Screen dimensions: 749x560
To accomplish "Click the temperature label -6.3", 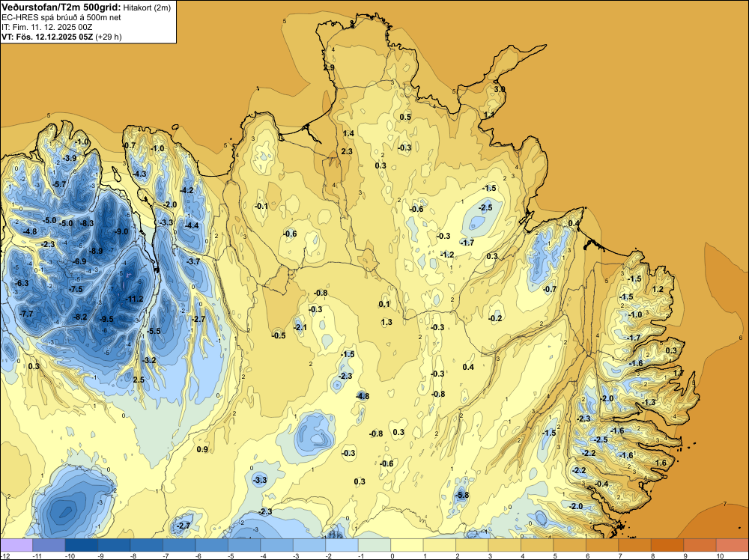I will pos(22,283).
